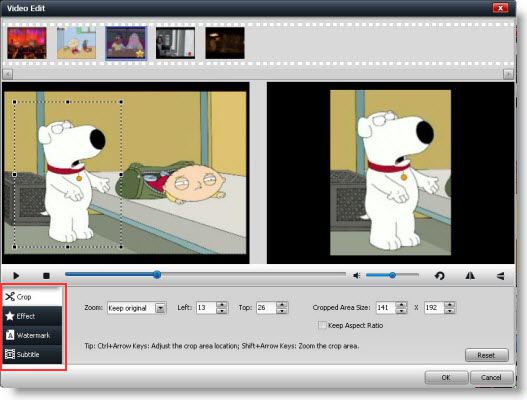Viewport: 527px width, 400px height.
Task: Click the Cancel button
Action: (491, 377)
